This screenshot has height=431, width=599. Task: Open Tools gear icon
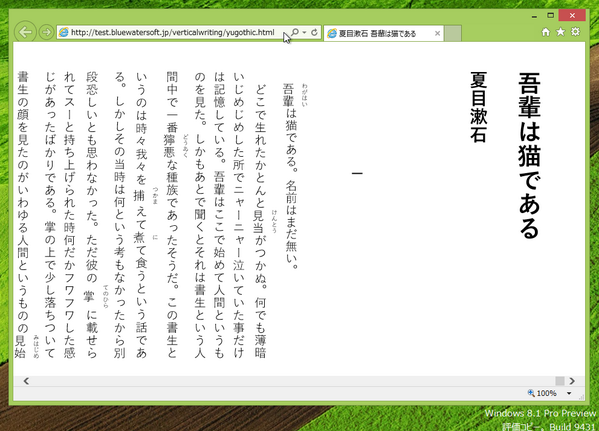(575, 32)
